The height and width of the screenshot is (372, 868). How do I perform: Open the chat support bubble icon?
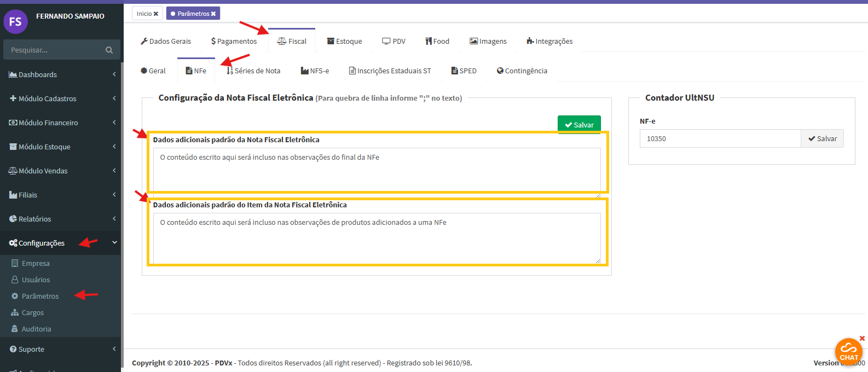click(848, 351)
